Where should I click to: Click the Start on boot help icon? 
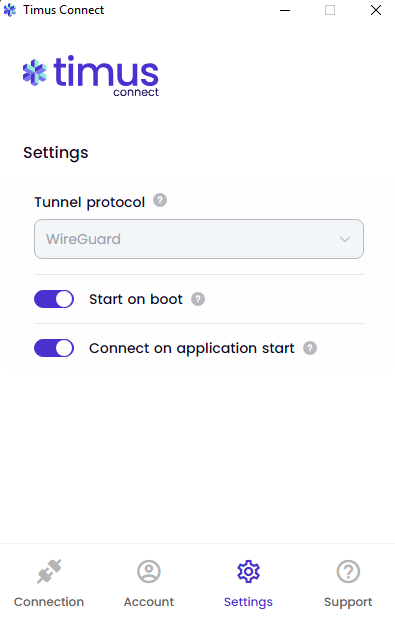click(x=198, y=299)
